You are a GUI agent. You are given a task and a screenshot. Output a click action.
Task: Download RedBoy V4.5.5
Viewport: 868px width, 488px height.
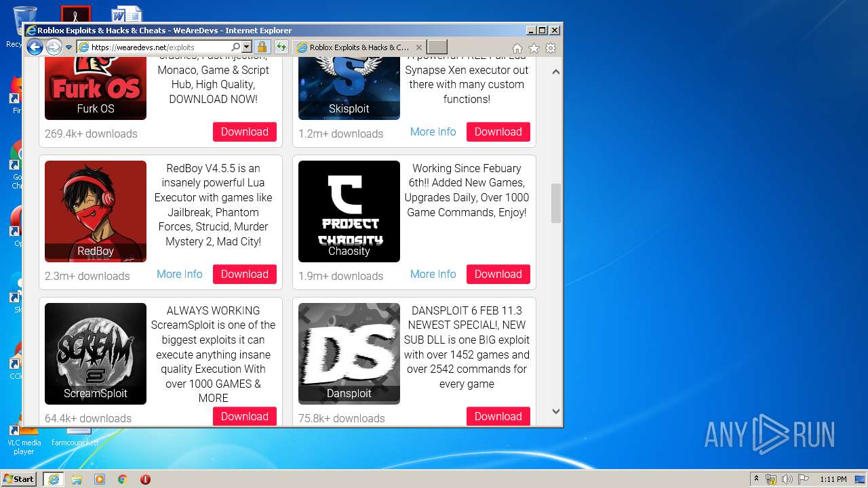click(x=245, y=274)
